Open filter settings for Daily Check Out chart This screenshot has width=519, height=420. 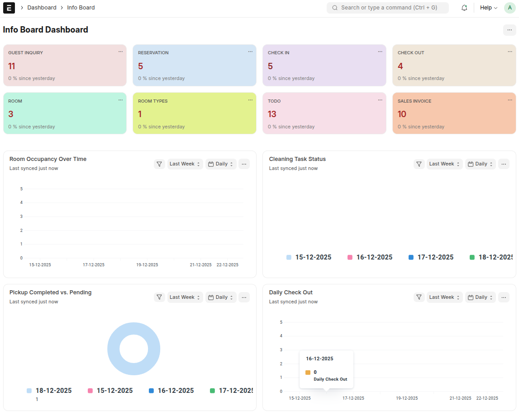(419, 297)
